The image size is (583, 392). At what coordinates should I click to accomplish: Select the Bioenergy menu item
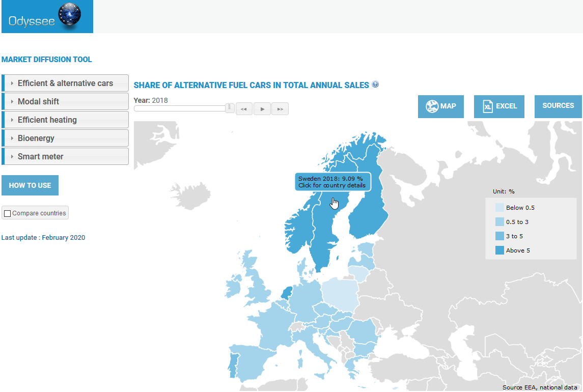[65, 138]
